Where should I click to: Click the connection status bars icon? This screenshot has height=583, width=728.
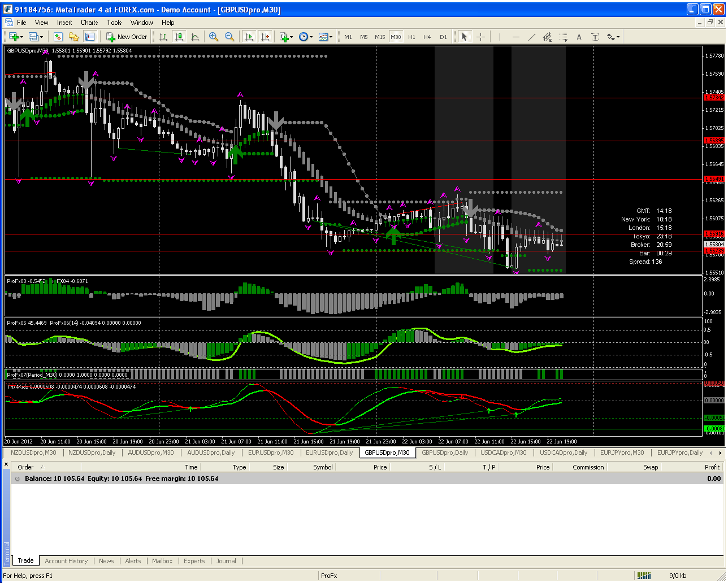pos(644,576)
